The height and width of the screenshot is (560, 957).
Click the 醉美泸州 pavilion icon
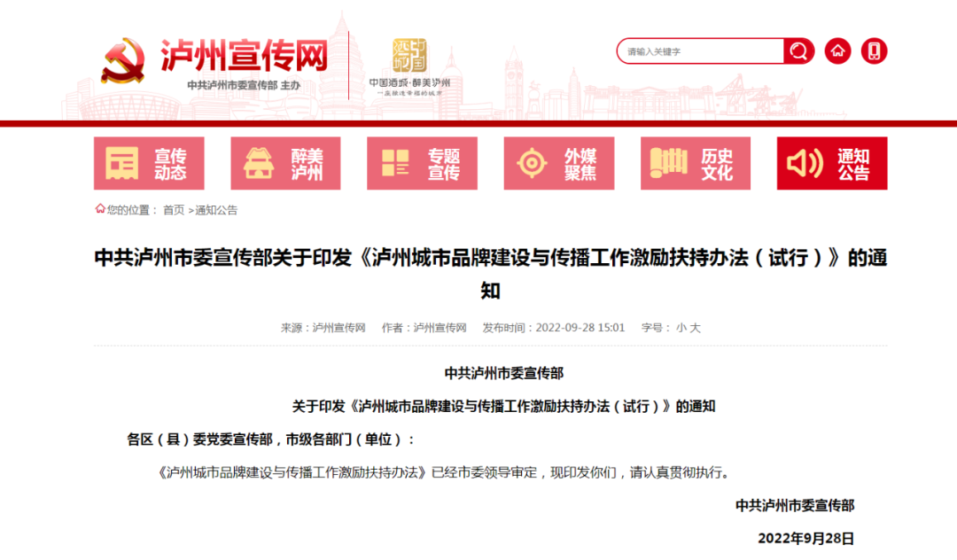pyautogui.click(x=260, y=164)
